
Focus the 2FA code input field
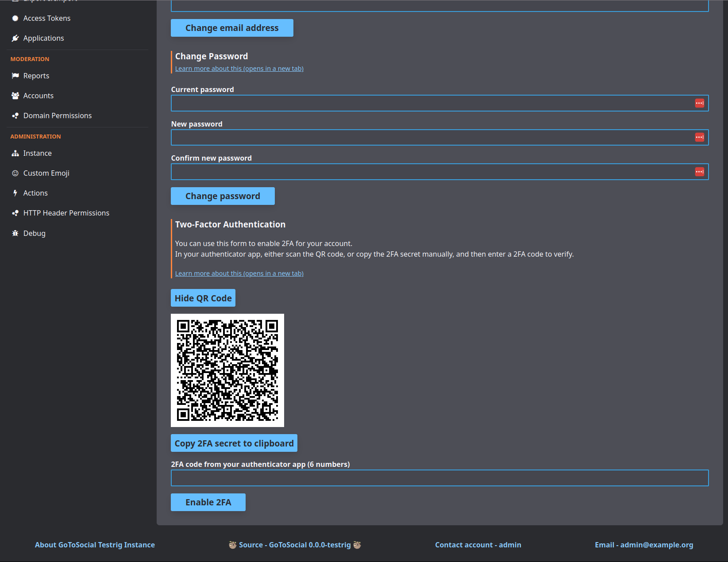(440, 478)
